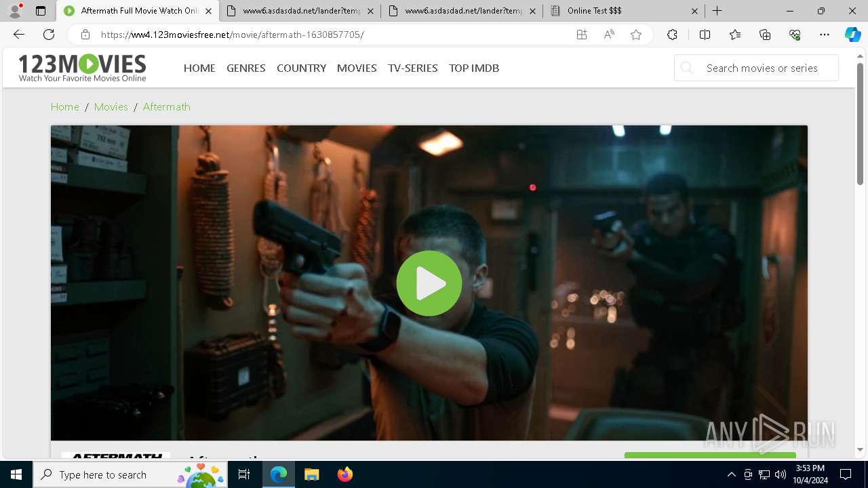The height and width of the screenshot is (488, 868).
Task: Play the Aftermath movie
Action: click(x=429, y=283)
